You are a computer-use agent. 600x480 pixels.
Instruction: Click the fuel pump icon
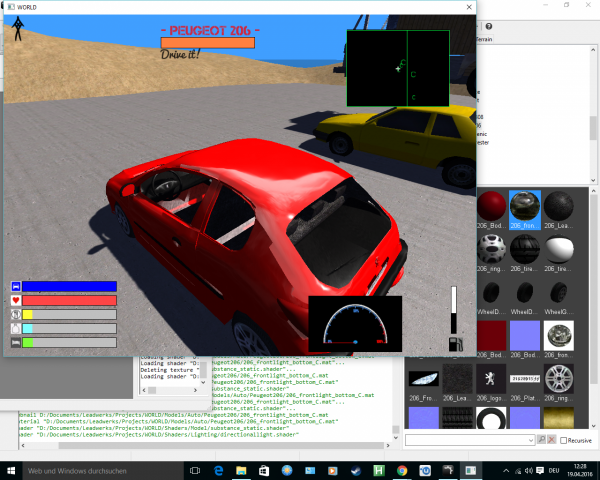[455, 344]
